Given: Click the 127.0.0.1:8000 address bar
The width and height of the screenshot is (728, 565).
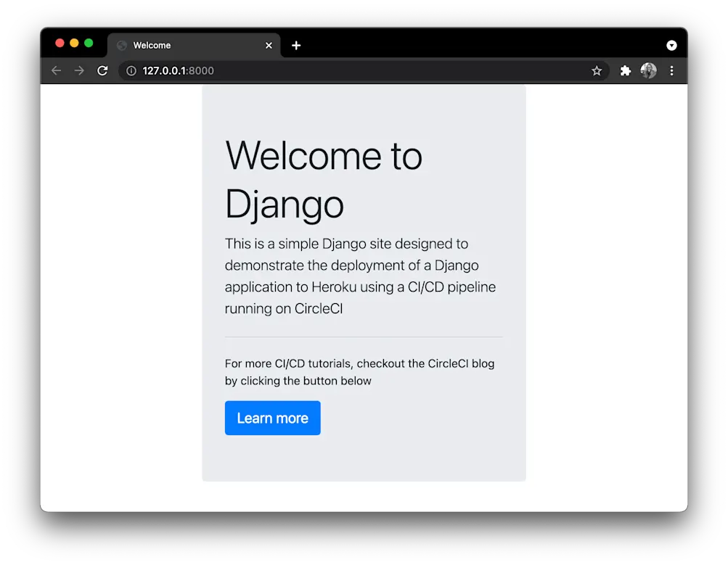Looking at the screenshot, I should click(x=363, y=70).
